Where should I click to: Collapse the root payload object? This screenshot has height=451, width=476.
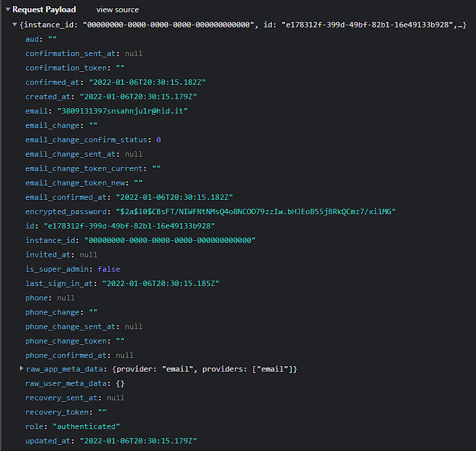pos(14,24)
